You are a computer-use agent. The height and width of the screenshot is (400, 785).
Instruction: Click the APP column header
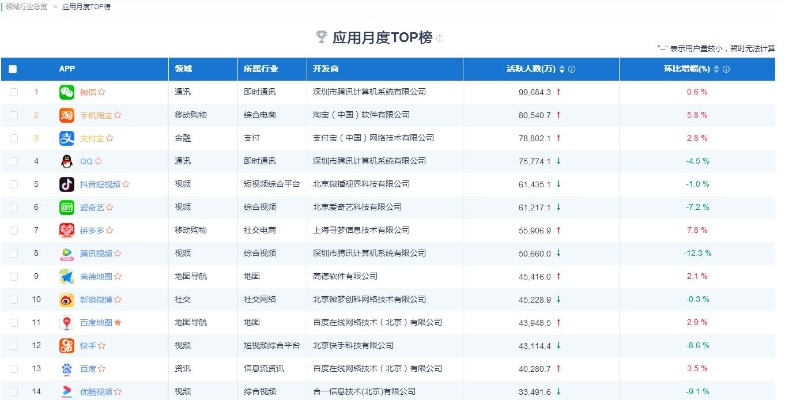(67, 69)
